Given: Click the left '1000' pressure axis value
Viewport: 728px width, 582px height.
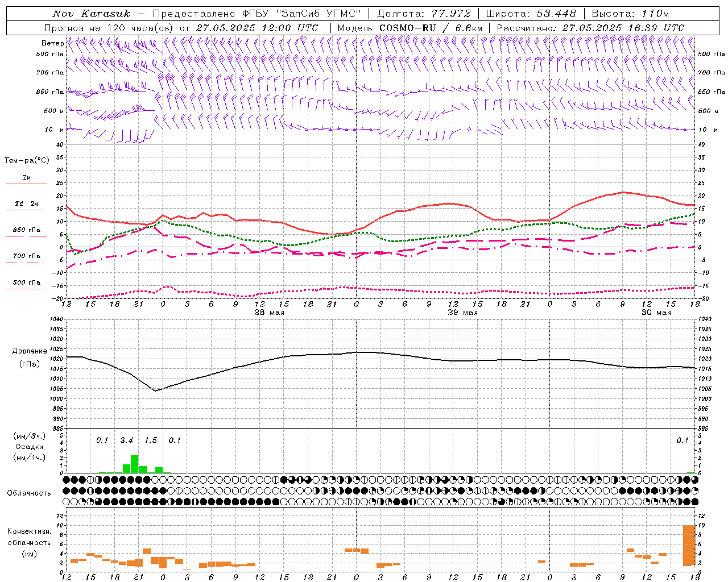Looking at the screenshot, I should (x=56, y=399).
